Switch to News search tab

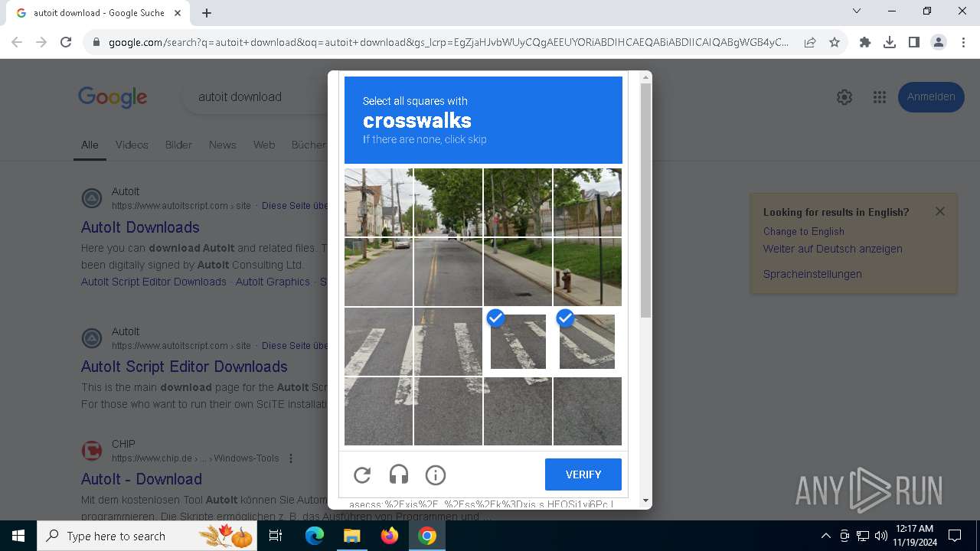point(222,145)
